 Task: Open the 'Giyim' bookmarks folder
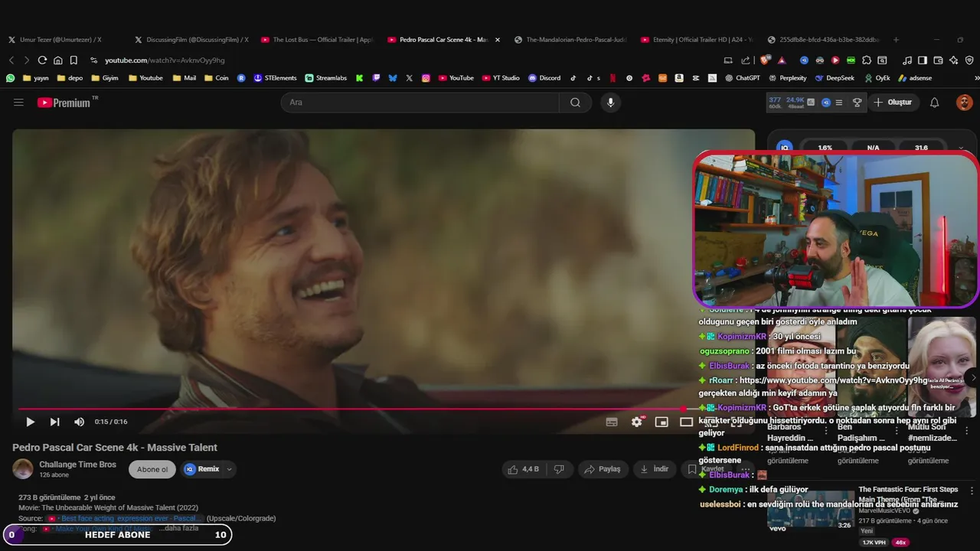[x=105, y=77]
